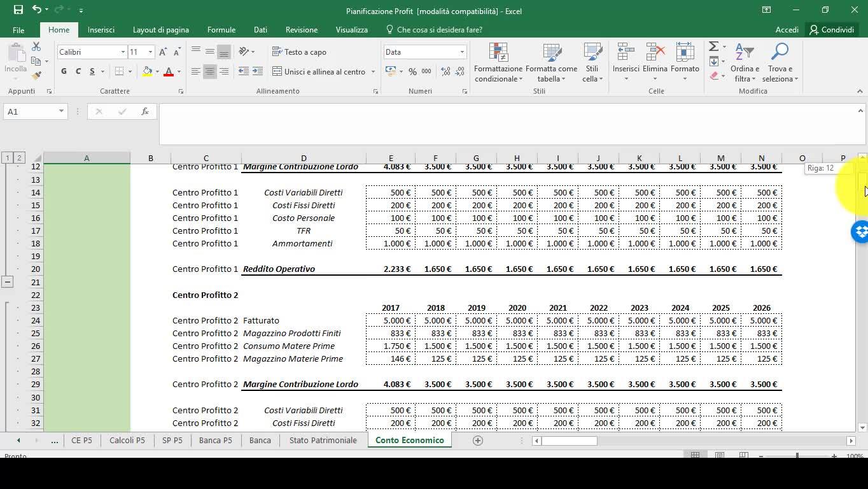
Task: Open Formatta come tabella gallery
Action: [x=551, y=62]
